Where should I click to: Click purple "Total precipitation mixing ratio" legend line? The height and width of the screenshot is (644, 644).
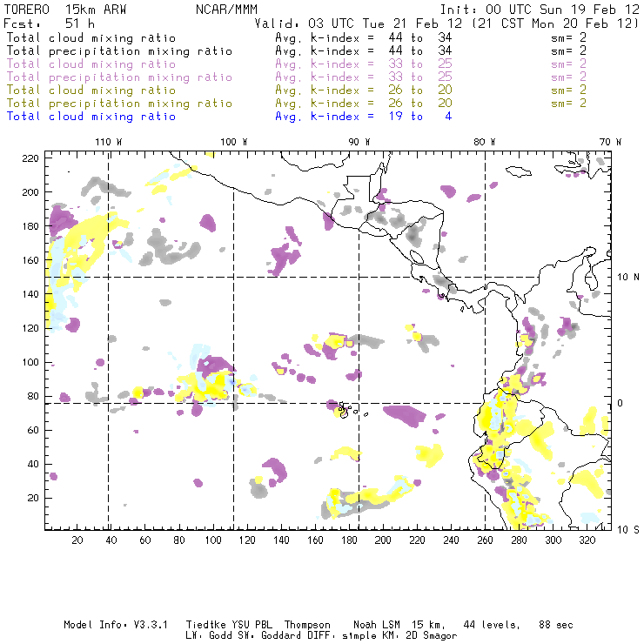[x=119, y=77]
